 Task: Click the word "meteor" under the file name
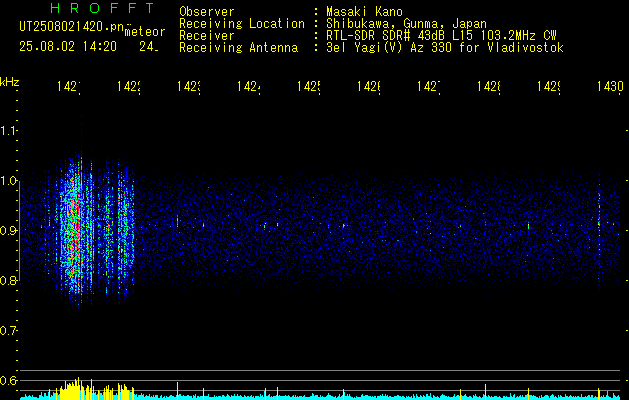(x=145, y=32)
